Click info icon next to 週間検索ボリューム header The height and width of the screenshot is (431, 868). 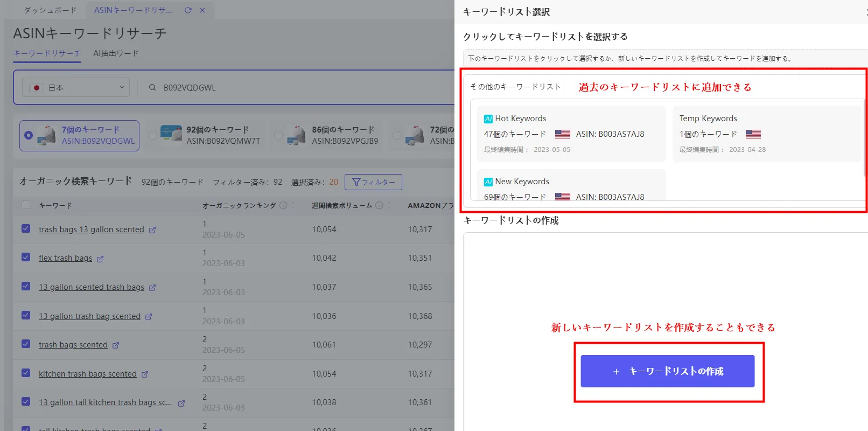click(x=379, y=205)
